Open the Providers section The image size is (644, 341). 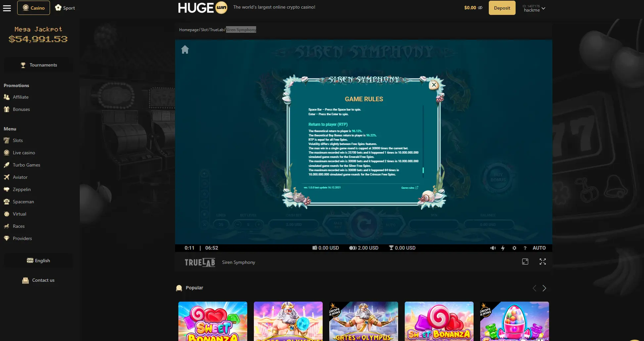[23, 238]
